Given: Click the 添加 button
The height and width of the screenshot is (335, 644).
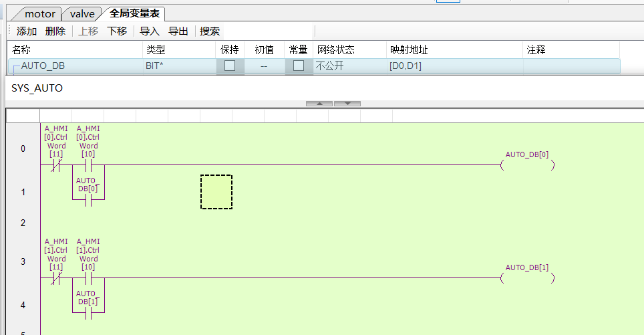Looking at the screenshot, I should point(27,31).
